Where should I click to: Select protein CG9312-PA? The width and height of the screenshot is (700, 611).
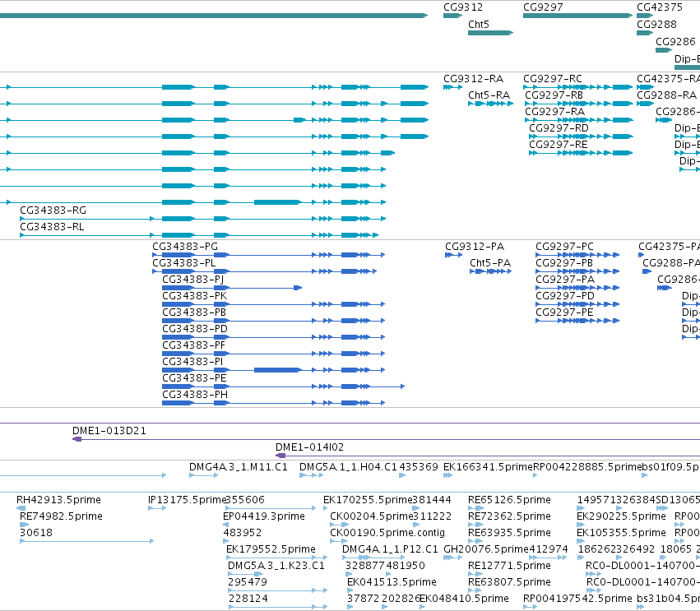click(453, 255)
